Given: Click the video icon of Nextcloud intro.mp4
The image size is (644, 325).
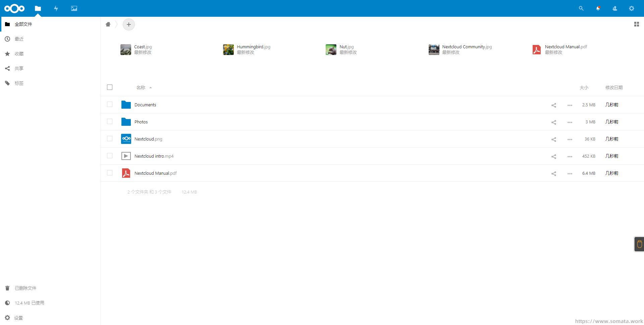Looking at the screenshot, I should click(126, 156).
